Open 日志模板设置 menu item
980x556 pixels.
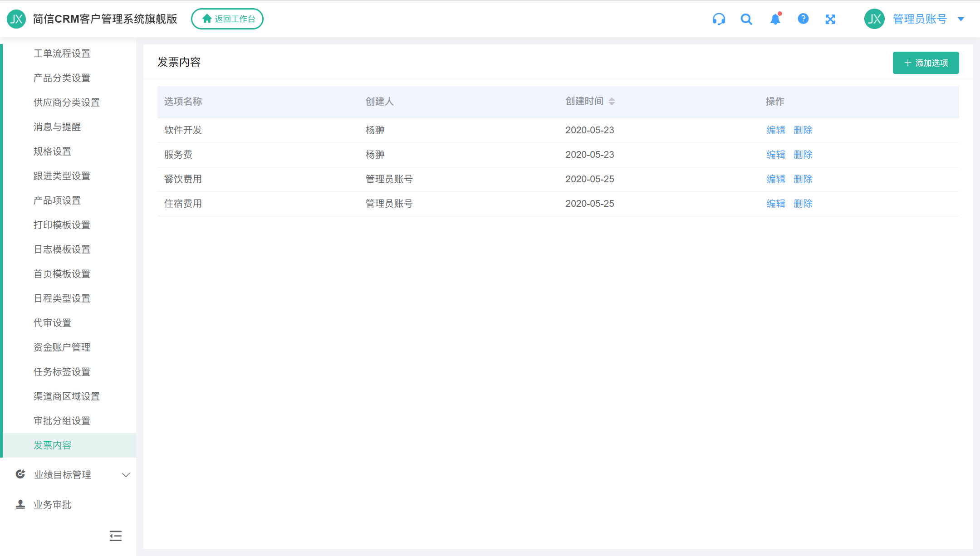[69, 249]
